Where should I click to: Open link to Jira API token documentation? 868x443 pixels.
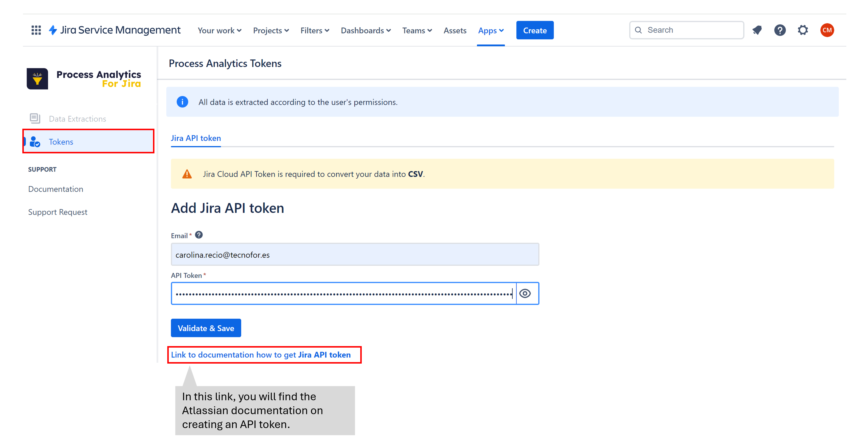(261, 355)
